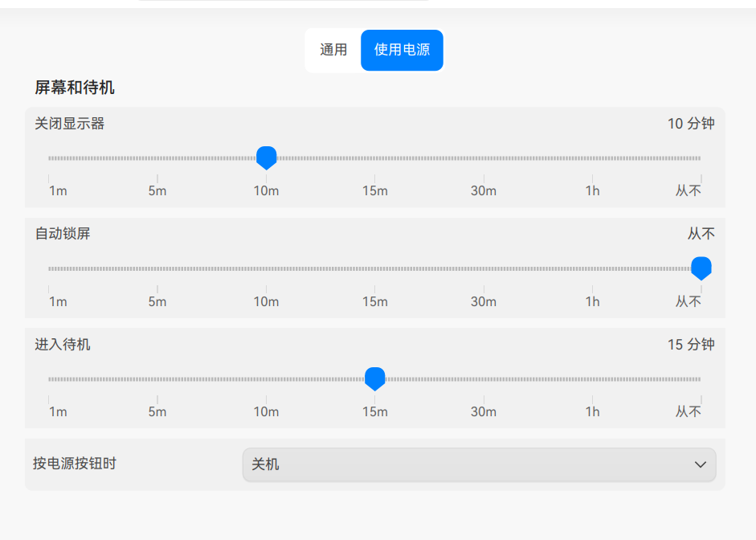Click the 5m tick label under 进入待机
756x540 pixels.
(x=157, y=411)
